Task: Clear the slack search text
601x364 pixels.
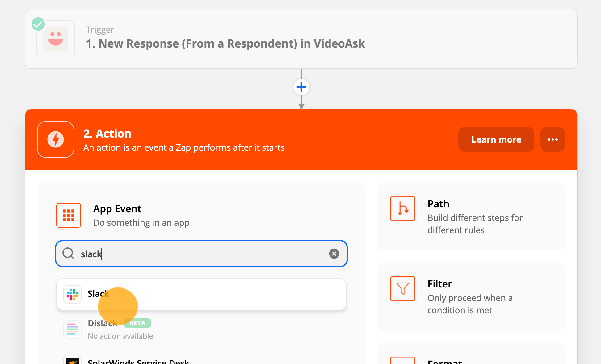Action: coord(334,254)
